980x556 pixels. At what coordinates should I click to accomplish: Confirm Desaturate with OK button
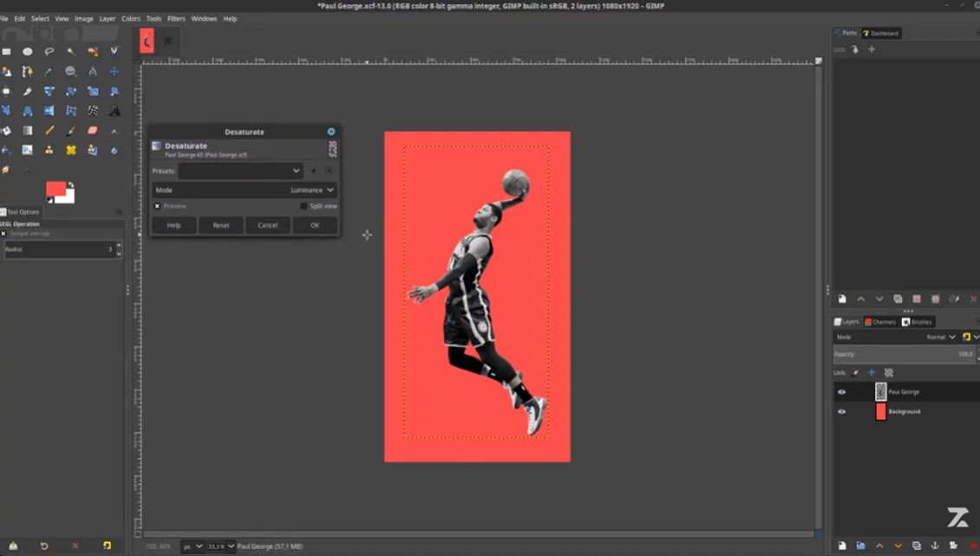click(x=315, y=226)
